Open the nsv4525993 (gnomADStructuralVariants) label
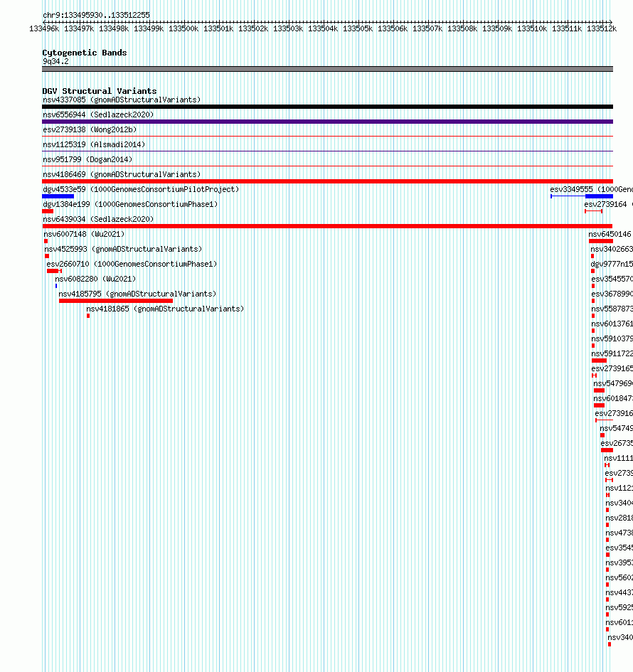This screenshot has height=672, width=633. [x=123, y=249]
